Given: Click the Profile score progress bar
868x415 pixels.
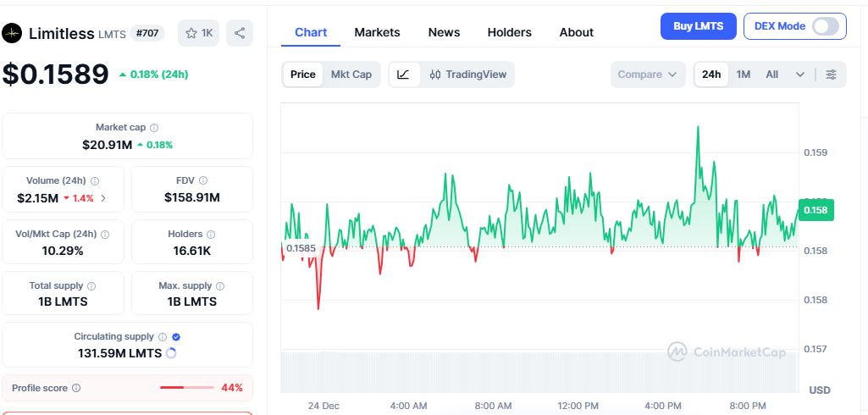Looking at the screenshot, I should tap(186, 388).
